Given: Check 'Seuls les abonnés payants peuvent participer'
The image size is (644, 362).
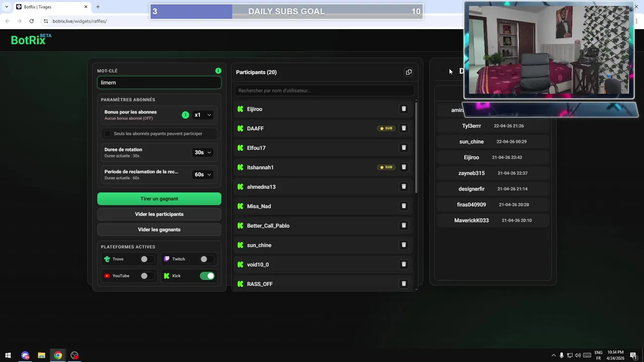Looking at the screenshot, I should (108, 133).
